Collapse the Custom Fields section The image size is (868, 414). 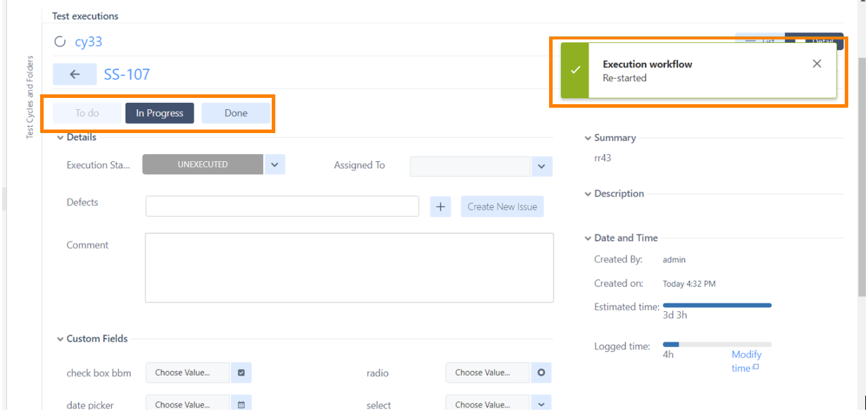[x=61, y=339]
